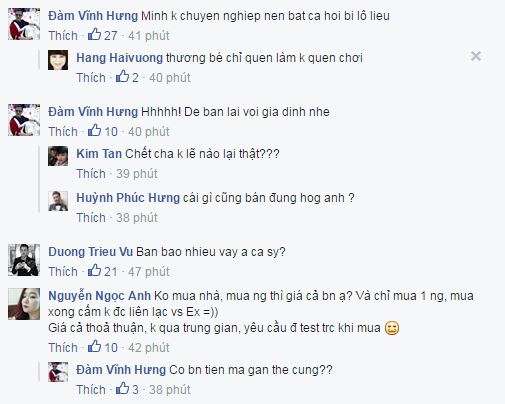Open Duong Trieu Vu profile name
This screenshot has height=404, width=505.
(x=91, y=252)
